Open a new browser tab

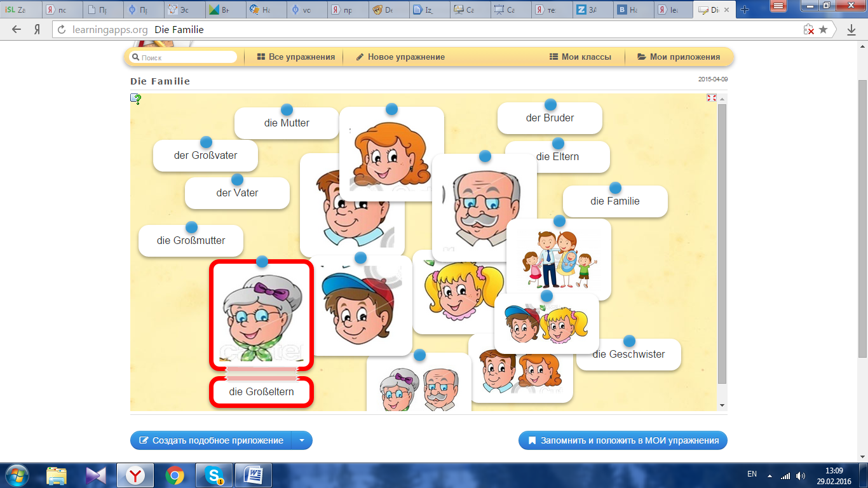[745, 10]
